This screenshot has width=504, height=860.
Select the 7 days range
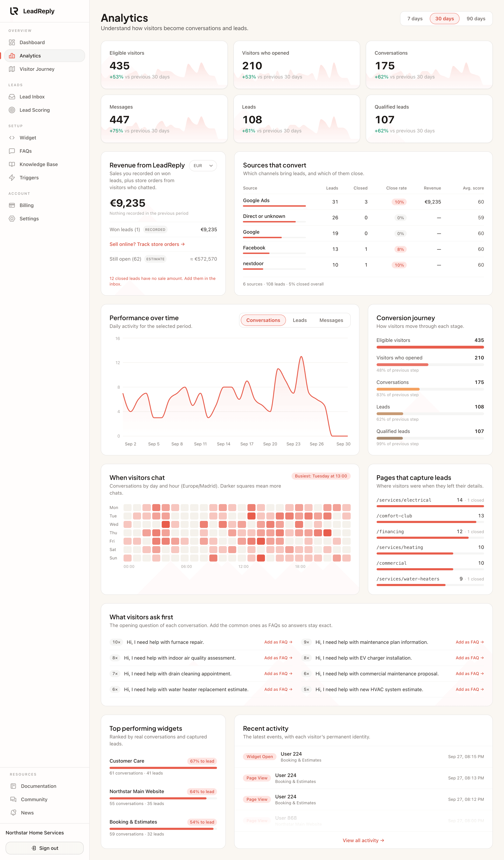click(415, 18)
